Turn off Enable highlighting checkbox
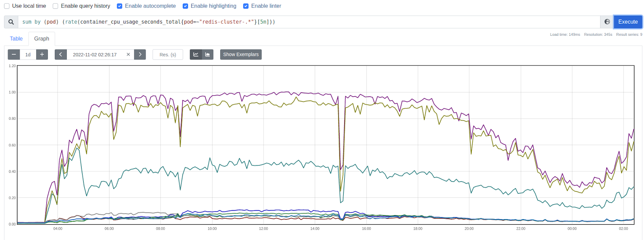The height and width of the screenshot is (240, 644). pyautogui.click(x=185, y=6)
